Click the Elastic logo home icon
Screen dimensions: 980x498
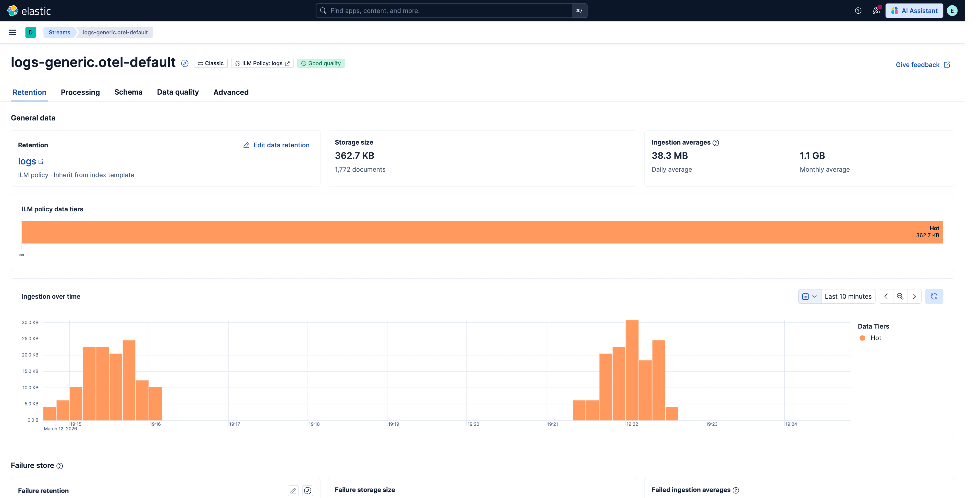pos(13,11)
